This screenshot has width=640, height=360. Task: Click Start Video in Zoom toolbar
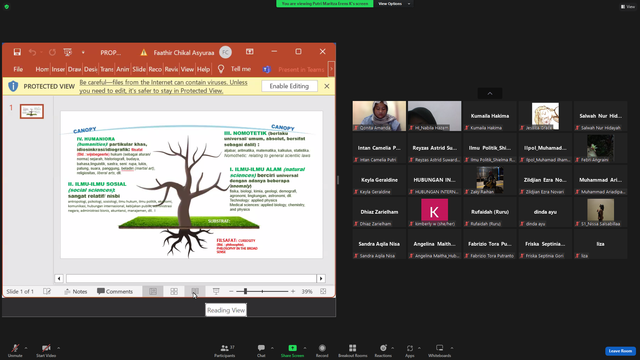point(46,350)
